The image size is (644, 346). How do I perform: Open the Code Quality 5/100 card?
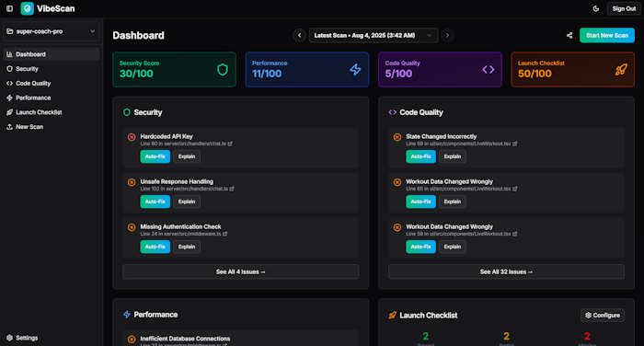point(440,69)
